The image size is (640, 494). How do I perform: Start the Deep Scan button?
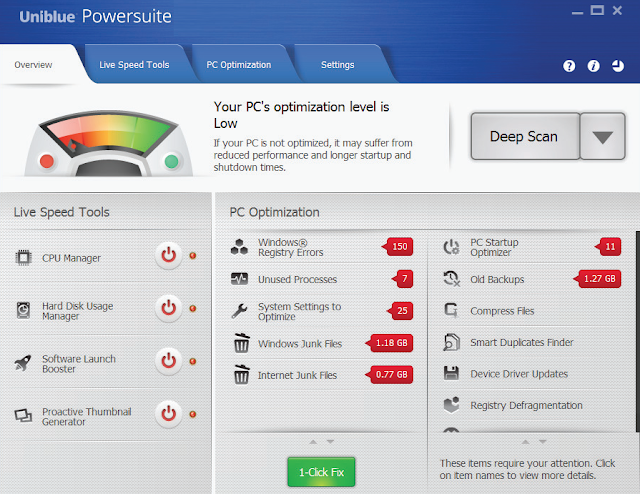click(525, 136)
